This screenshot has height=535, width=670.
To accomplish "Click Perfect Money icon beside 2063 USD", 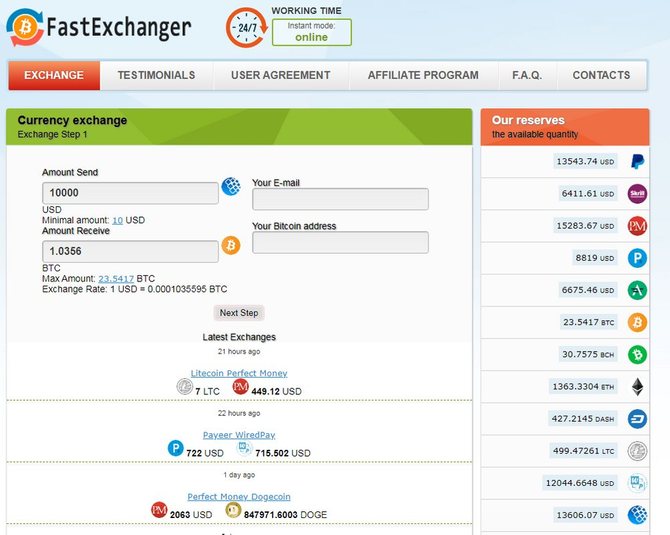I will pos(159,510).
